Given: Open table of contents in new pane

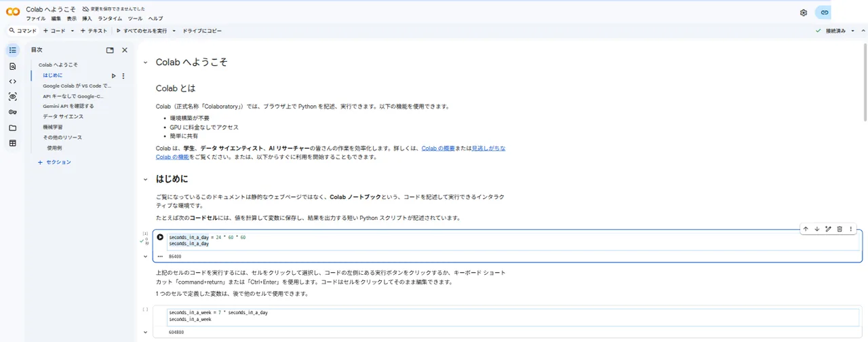Looking at the screenshot, I should click(110, 50).
